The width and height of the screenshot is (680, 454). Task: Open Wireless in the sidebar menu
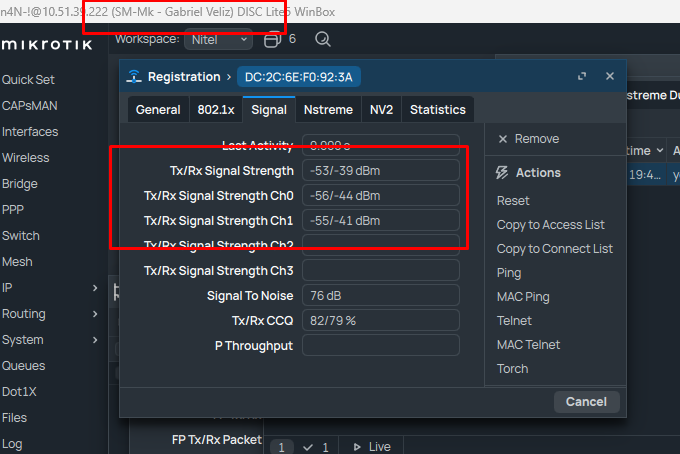coord(25,158)
